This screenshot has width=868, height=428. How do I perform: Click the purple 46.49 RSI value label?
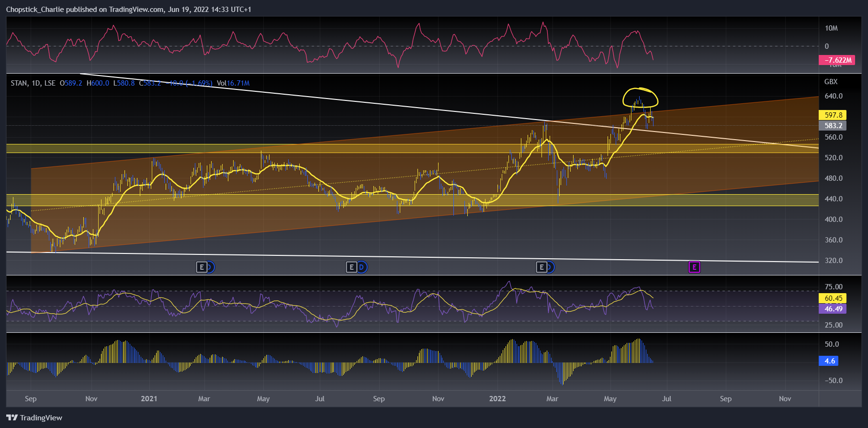click(x=833, y=308)
